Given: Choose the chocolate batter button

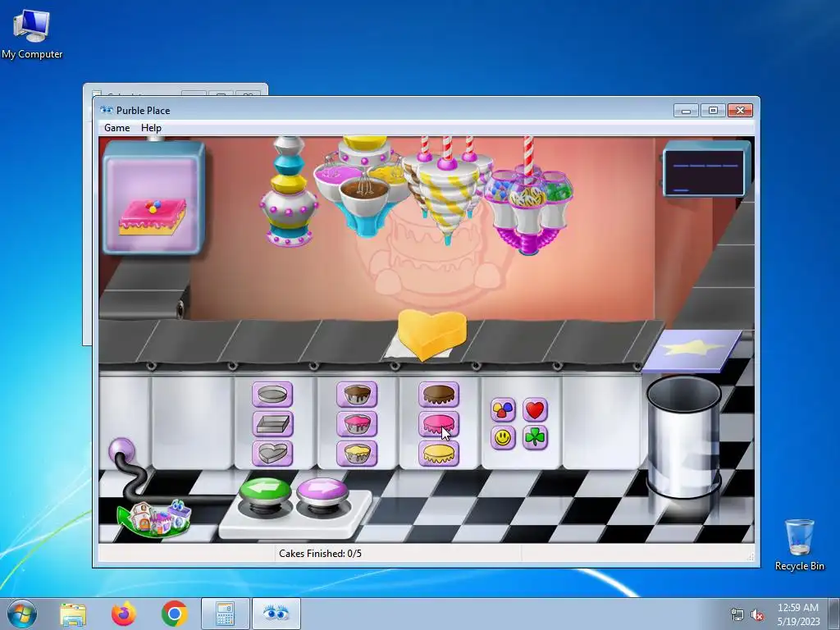Looking at the screenshot, I should 357,395.
